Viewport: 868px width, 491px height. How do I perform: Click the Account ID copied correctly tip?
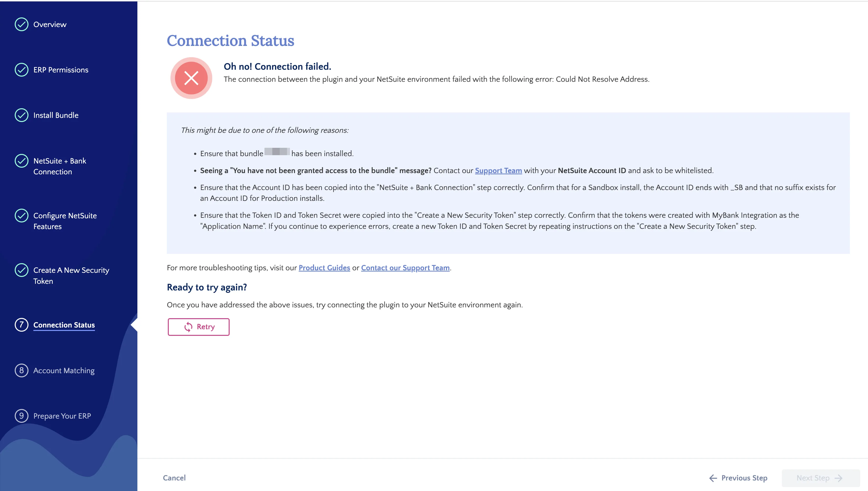pos(518,193)
